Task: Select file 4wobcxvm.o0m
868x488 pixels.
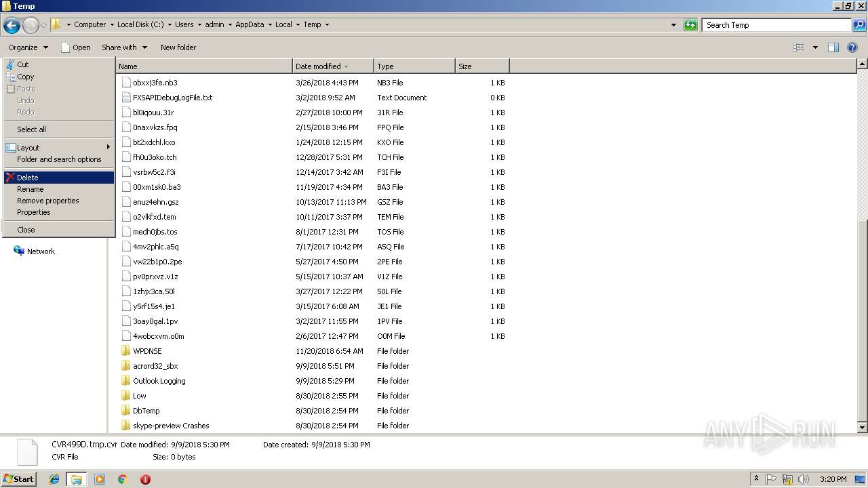Action: click(x=159, y=336)
